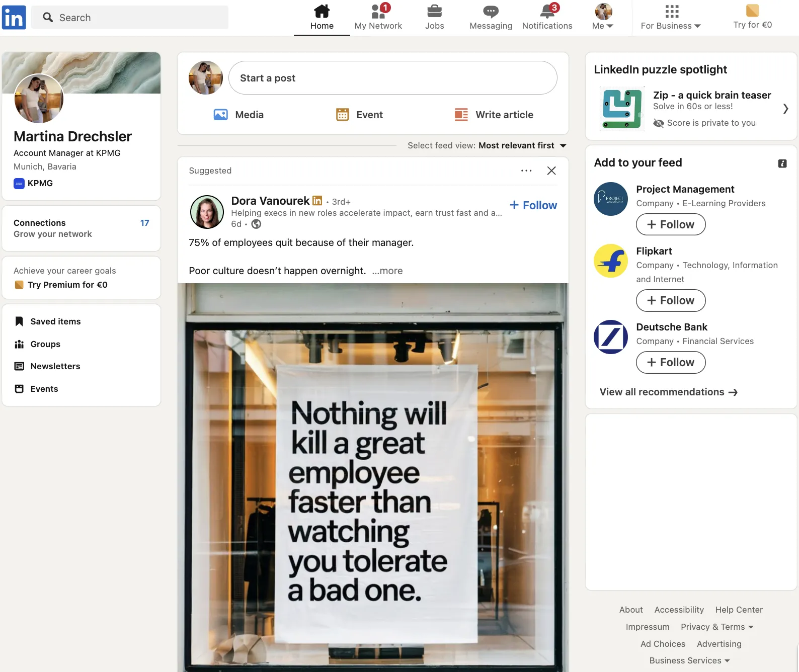
Task: Follow Project Management company
Action: coord(671,224)
